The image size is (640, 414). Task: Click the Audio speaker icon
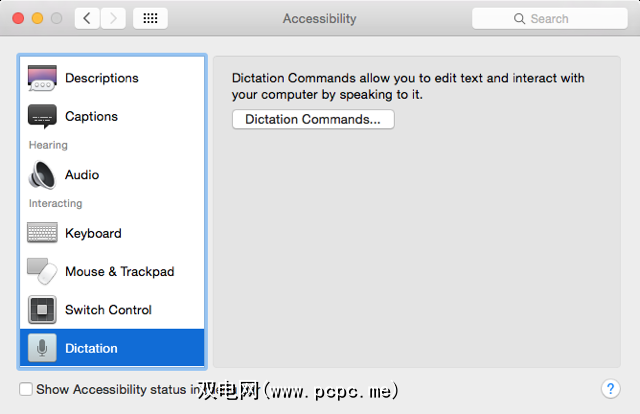click(42, 175)
